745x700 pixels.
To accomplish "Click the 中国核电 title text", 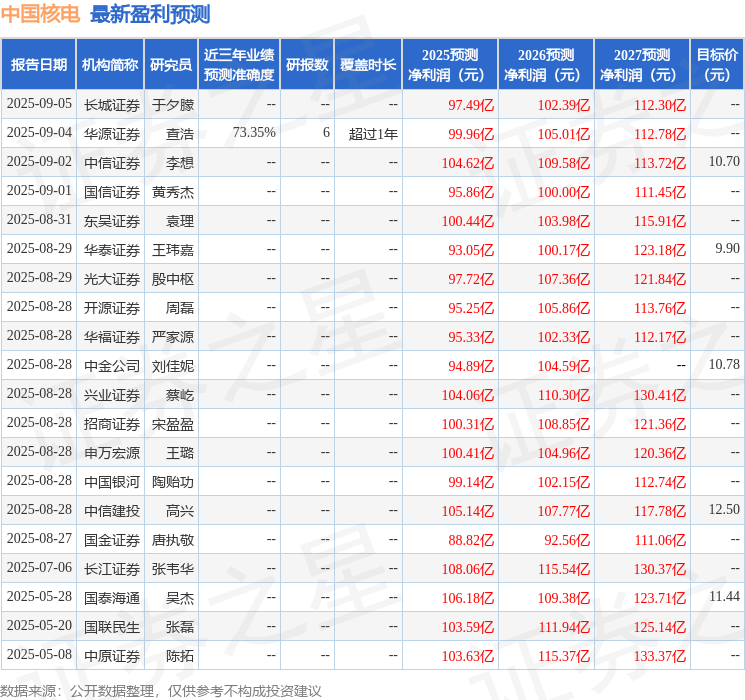I will point(40,14).
